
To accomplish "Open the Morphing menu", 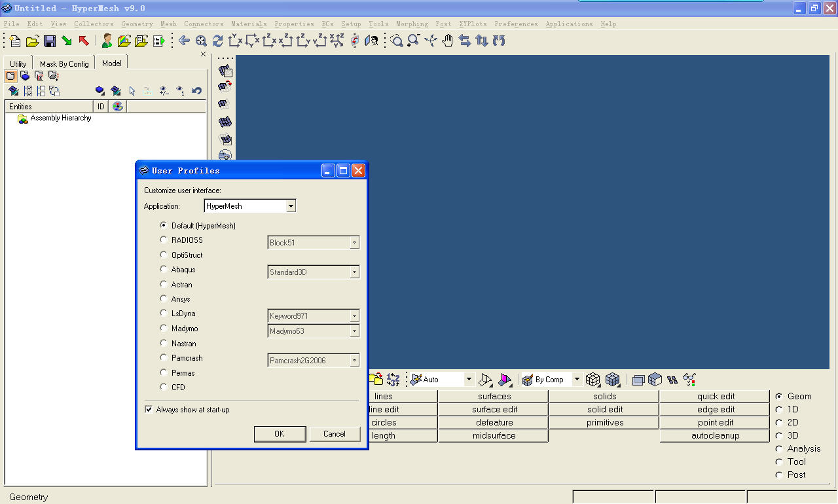I will (412, 24).
